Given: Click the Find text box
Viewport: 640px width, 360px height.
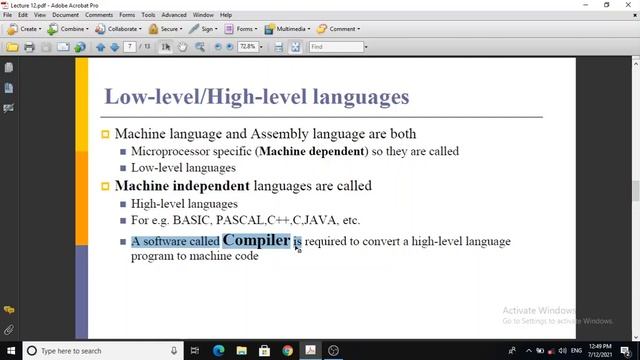Looking at the screenshot, I should (x=336, y=47).
